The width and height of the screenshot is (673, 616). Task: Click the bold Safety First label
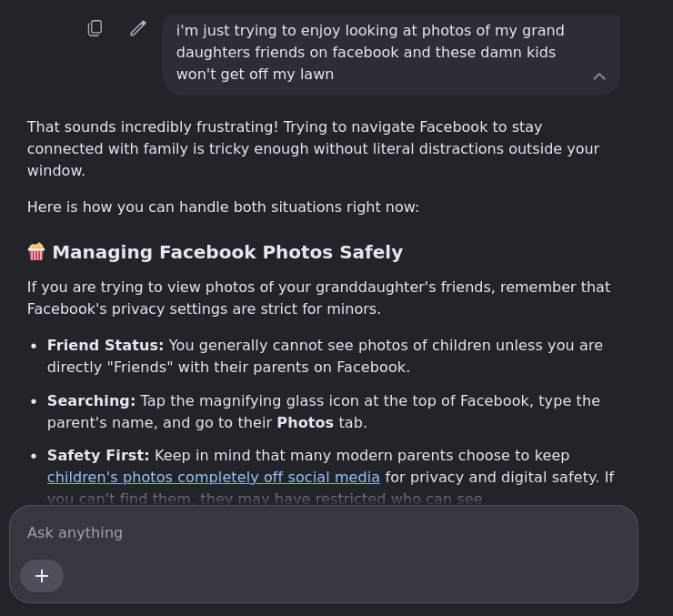pyautogui.click(x=98, y=455)
